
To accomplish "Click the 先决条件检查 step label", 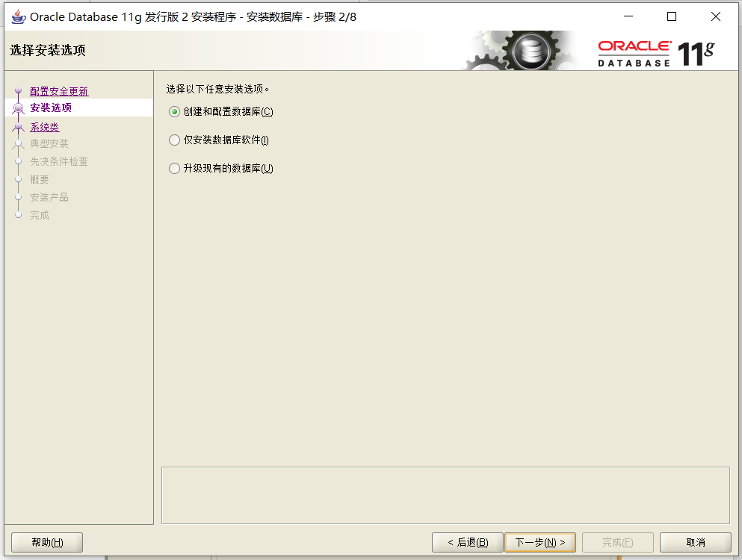I will (59, 161).
